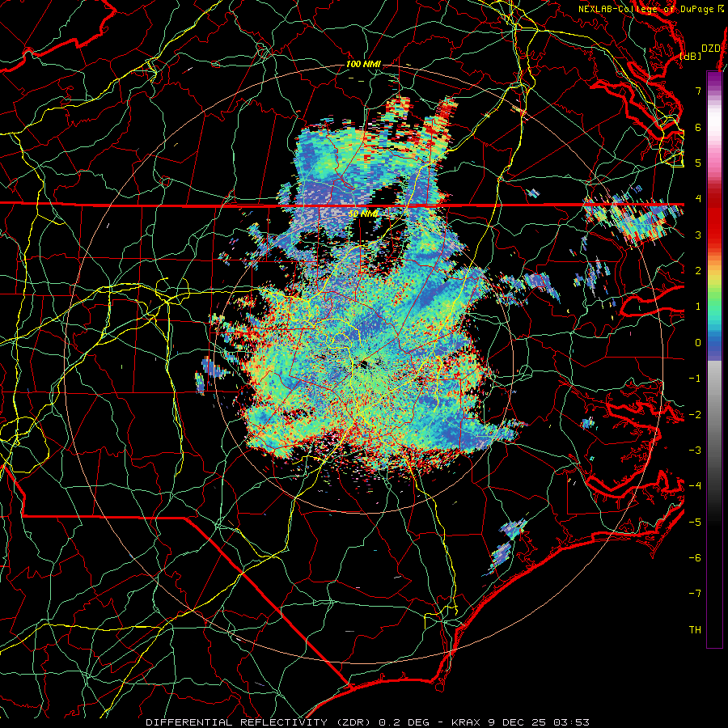
Task: Click the Differential Reflectivity KRAX caption line
Action: pyautogui.click(x=367, y=722)
